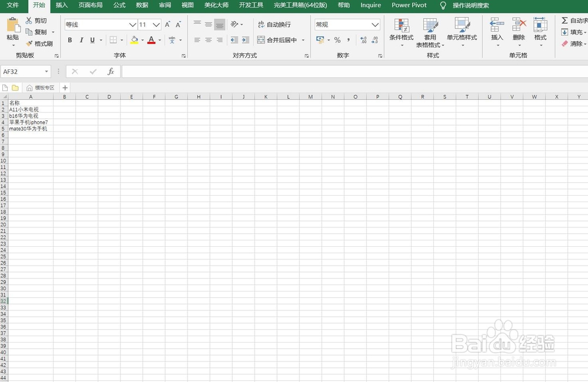Select the Format Painter brush
This screenshot has width=588, height=382.
click(29, 43)
